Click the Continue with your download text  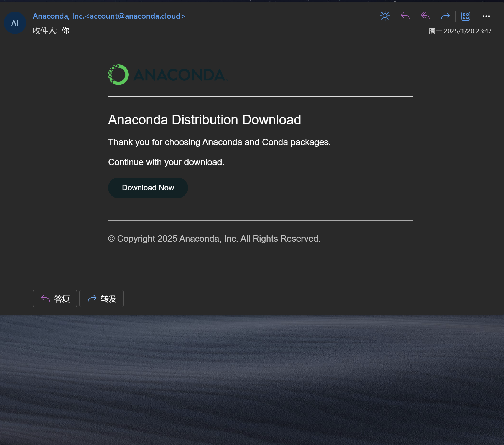(166, 162)
